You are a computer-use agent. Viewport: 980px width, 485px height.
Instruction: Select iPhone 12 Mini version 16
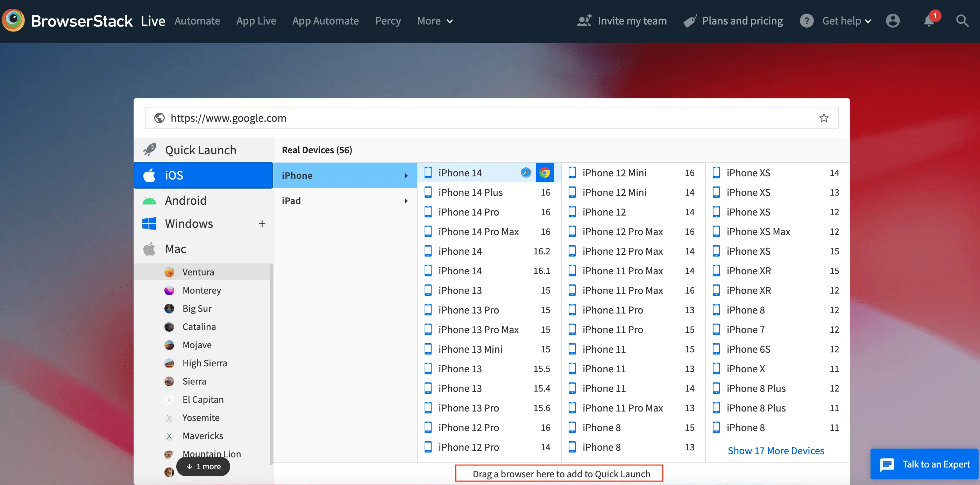click(x=633, y=173)
